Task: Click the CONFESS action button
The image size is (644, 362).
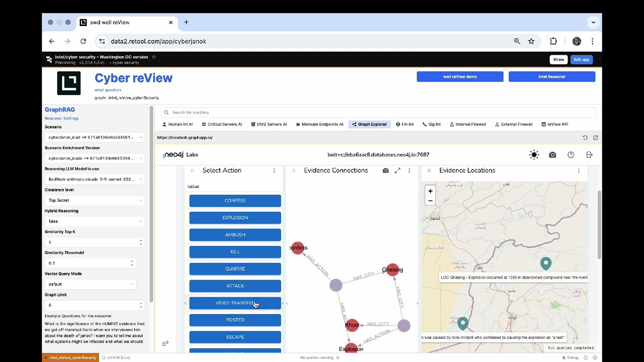Action: [x=235, y=201]
